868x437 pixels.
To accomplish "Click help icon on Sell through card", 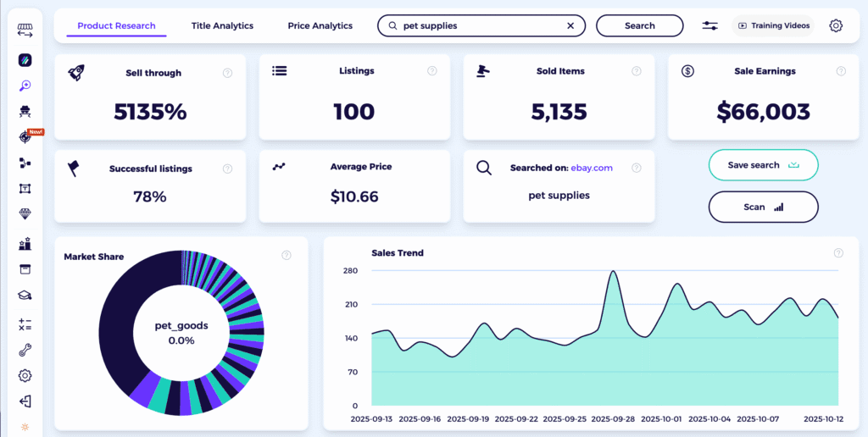I will coord(227,73).
